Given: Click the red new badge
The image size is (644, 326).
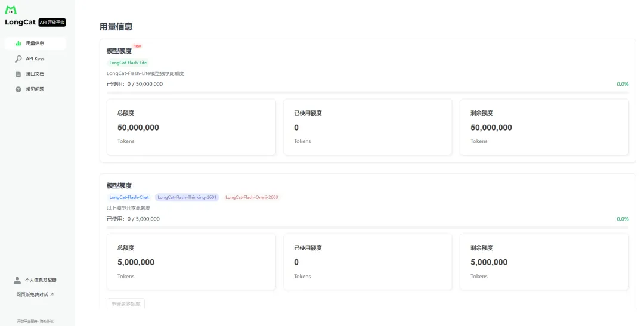Looking at the screenshot, I should tap(137, 46).
